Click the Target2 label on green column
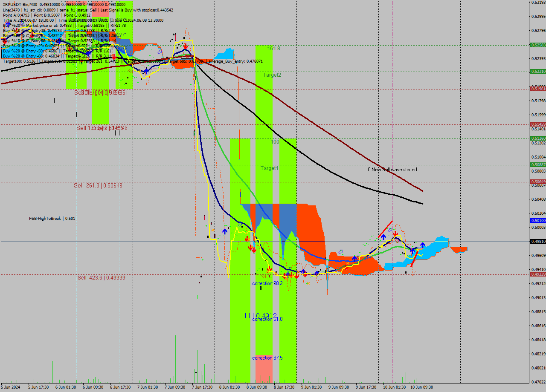The height and width of the screenshot is (392, 546). pos(272,75)
